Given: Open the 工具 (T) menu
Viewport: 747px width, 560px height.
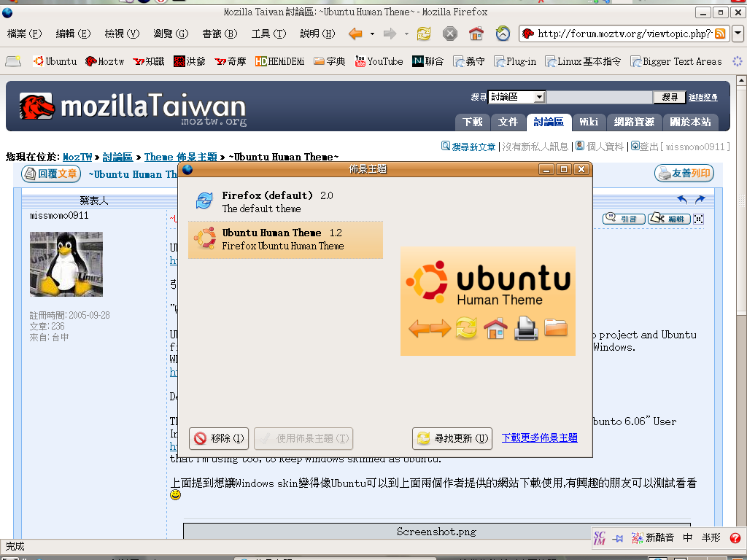Looking at the screenshot, I should (268, 34).
